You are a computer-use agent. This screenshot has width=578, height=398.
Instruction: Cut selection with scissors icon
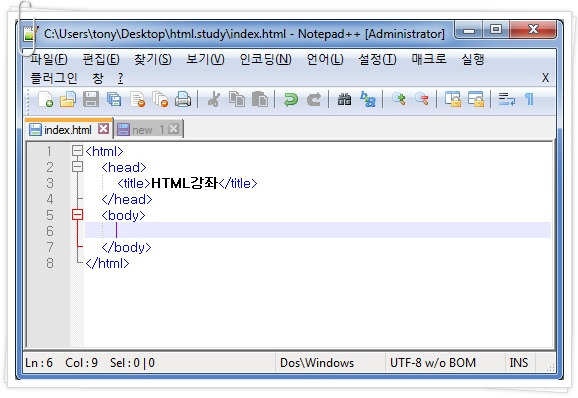[213, 99]
